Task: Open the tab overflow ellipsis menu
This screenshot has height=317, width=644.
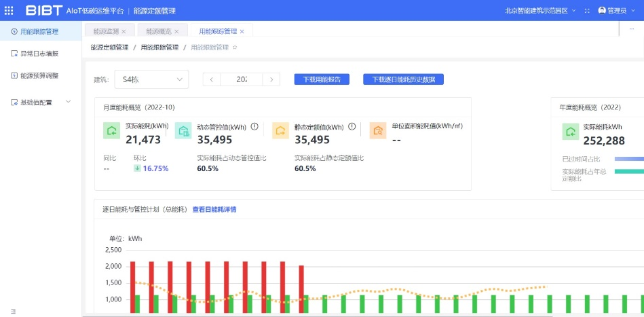Action: (x=632, y=29)
